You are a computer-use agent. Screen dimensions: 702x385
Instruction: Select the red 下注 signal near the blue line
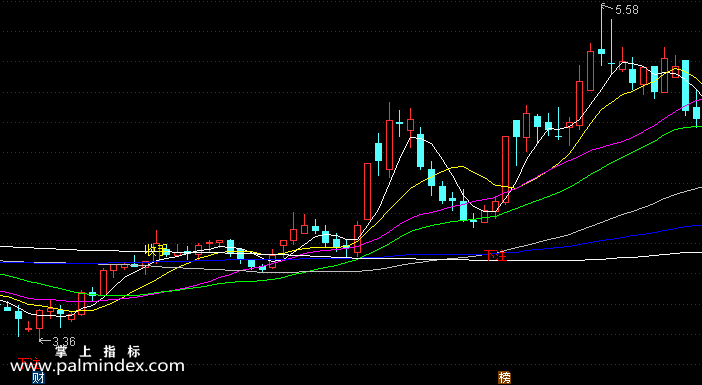click(x=495, y=256)
